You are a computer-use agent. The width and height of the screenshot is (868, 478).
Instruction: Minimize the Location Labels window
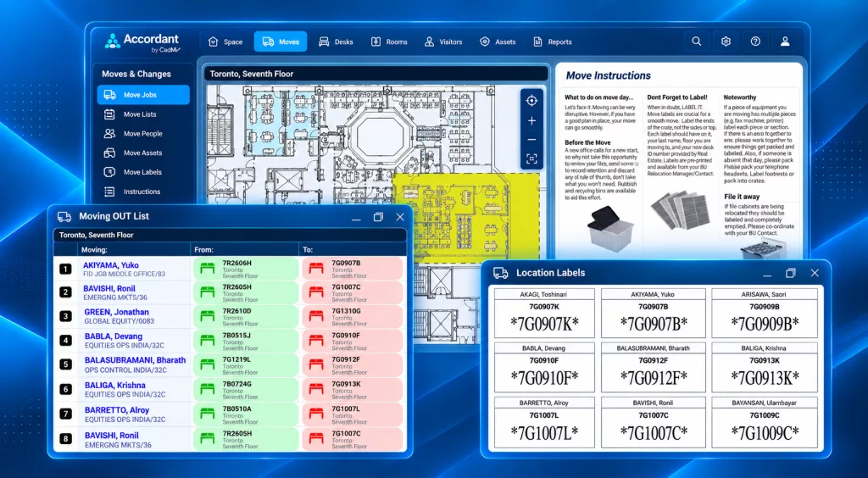pos(767,274)
